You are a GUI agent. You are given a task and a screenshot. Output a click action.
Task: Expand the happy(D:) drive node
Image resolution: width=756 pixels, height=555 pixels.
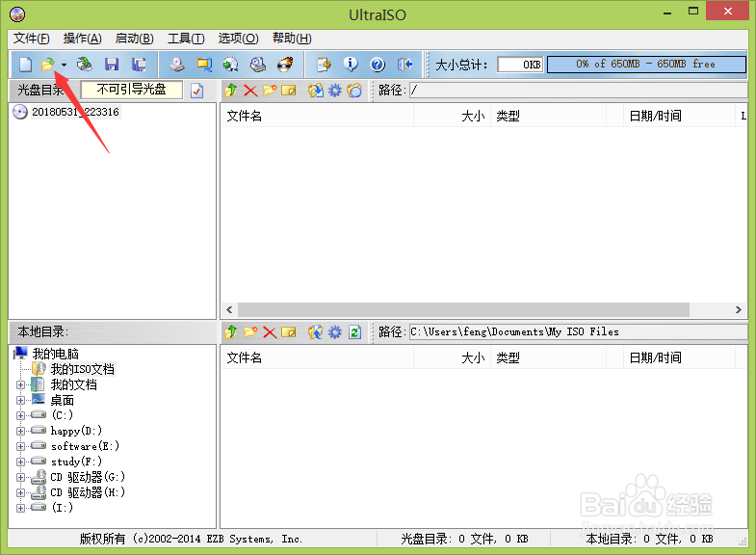click(x=21, y=431)
